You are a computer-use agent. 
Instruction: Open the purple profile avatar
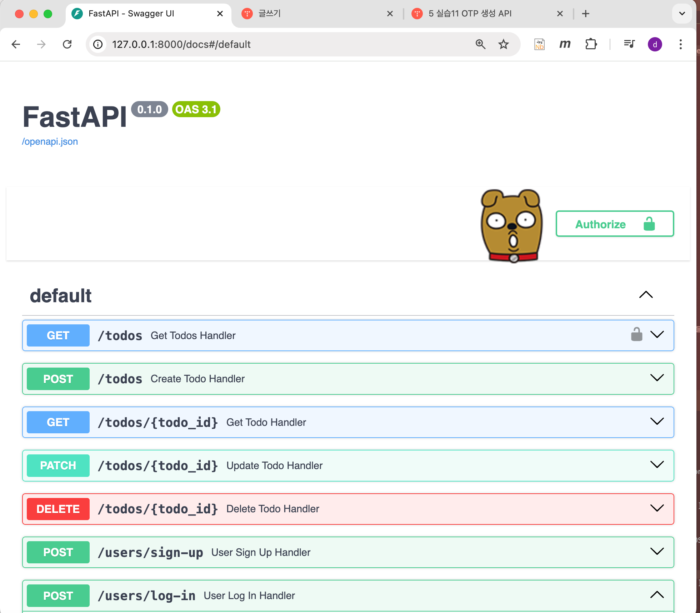pyautogui.click(x=655, y=44)
